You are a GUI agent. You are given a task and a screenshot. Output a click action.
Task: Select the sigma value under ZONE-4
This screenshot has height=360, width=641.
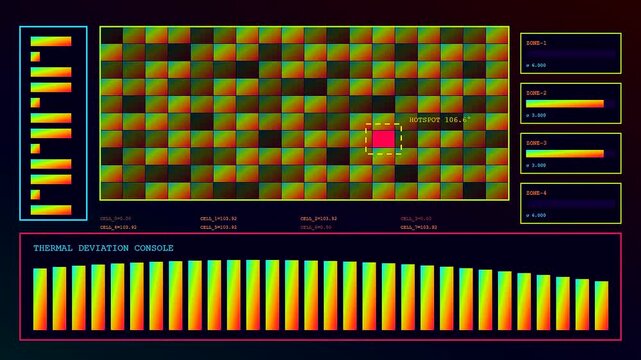[x=536, y=215]
